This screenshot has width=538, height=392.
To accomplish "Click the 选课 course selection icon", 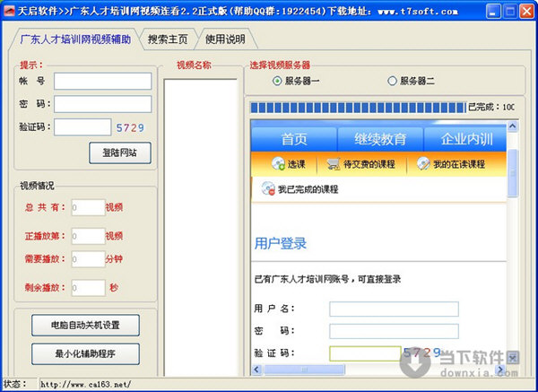I will 274,164.
